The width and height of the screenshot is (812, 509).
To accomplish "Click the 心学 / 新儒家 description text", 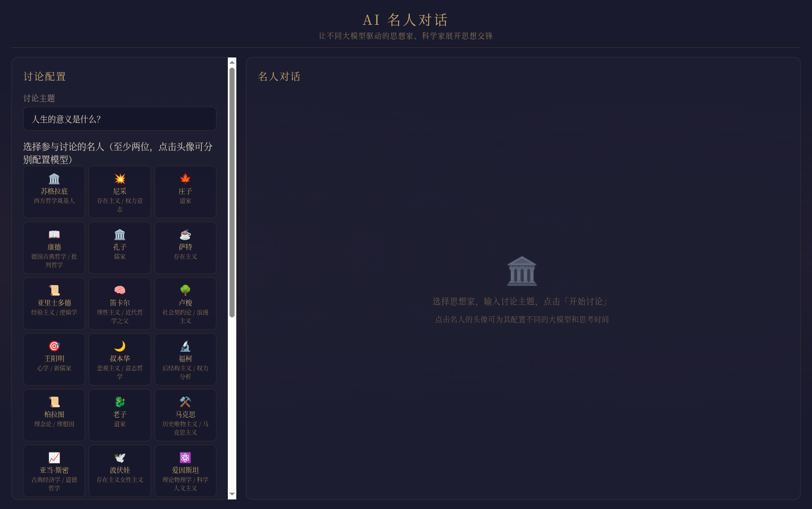I will pyautogui.click(x=54, y=369).
